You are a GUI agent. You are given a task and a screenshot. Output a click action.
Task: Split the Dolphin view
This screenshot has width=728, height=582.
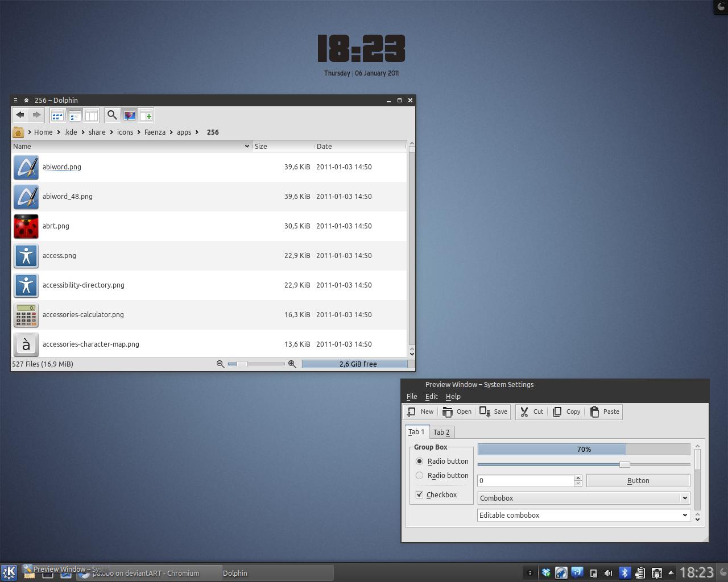tap(146, 115)
